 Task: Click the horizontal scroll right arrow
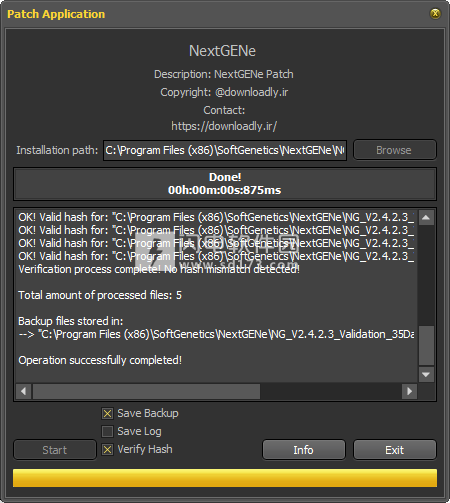point(409,391)
